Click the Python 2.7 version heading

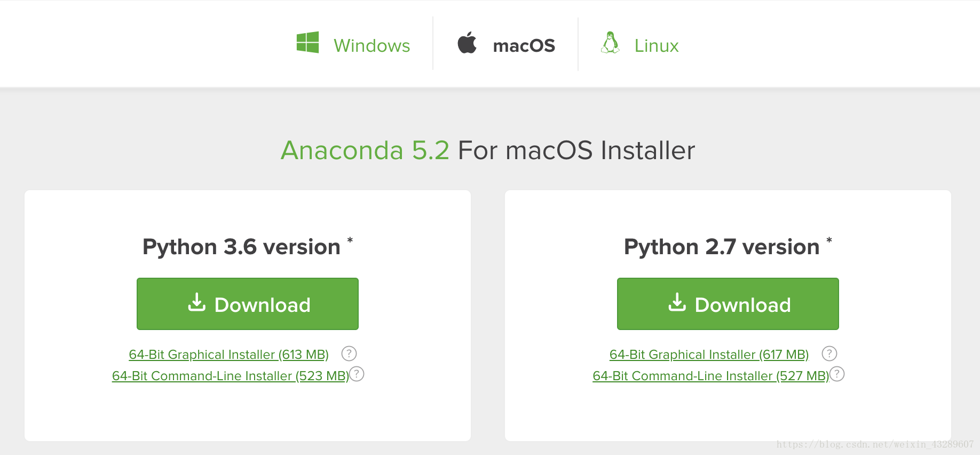pyautogui.click(x=722, y=247)
